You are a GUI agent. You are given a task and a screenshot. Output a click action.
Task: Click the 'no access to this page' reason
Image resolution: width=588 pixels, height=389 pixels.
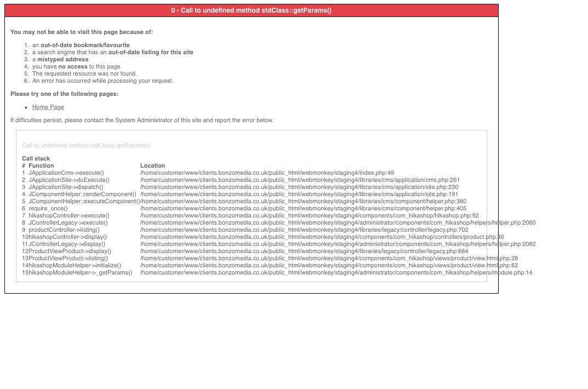76,67
